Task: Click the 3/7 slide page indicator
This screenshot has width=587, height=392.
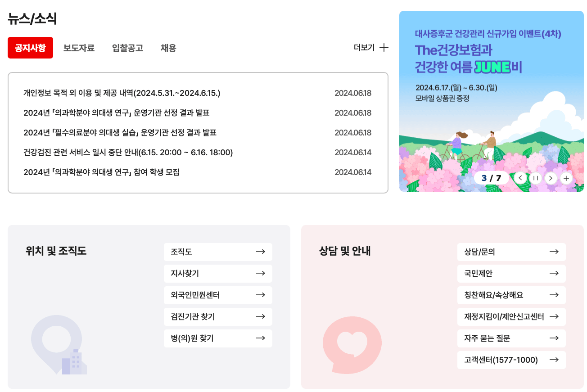Action: pyautogui.click(x=492, y=178)
